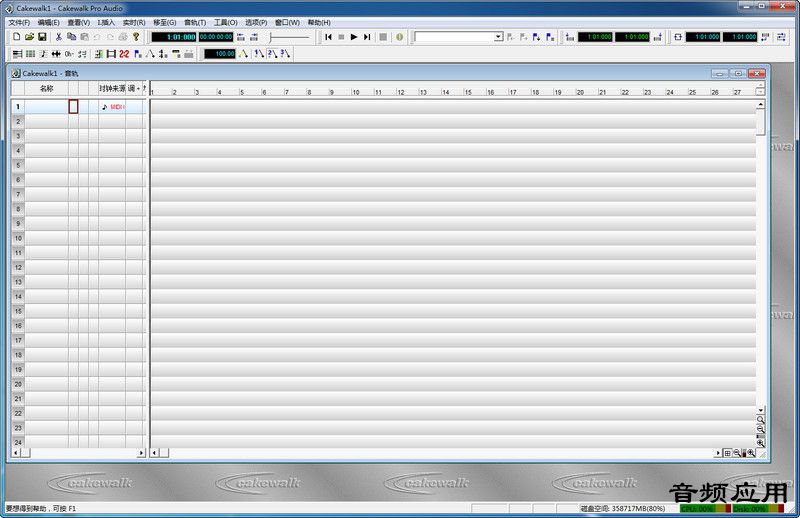Click the MIDI source cell in track 1
This screenshot has width=800, height=518.
[112, 107]
